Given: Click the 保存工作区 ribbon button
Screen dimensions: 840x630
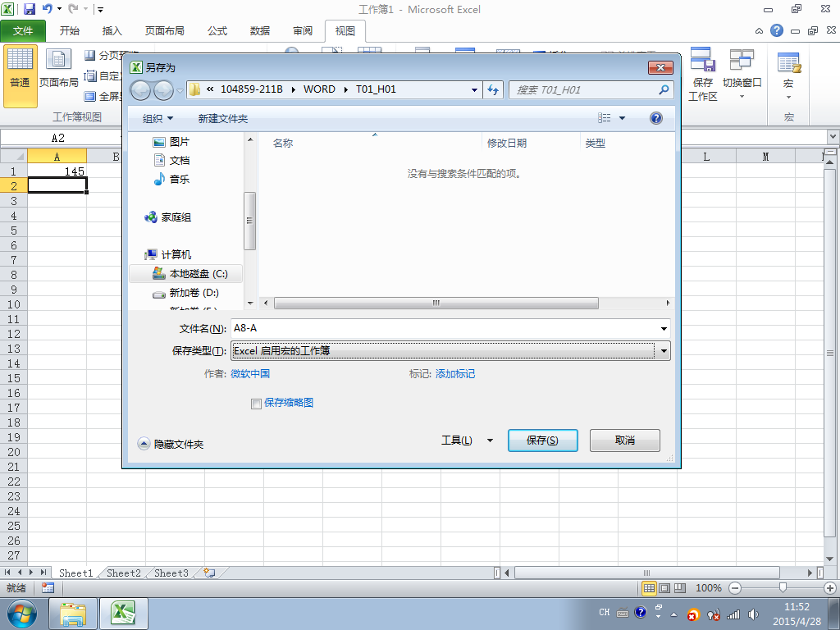Looking at the screenshot, I should (703, 74).
